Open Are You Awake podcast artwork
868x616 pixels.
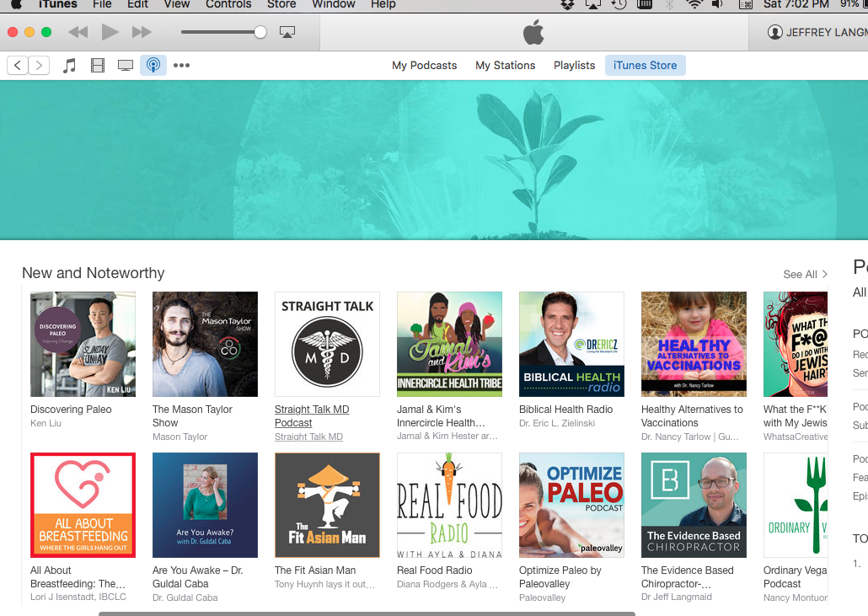(205, 505)
